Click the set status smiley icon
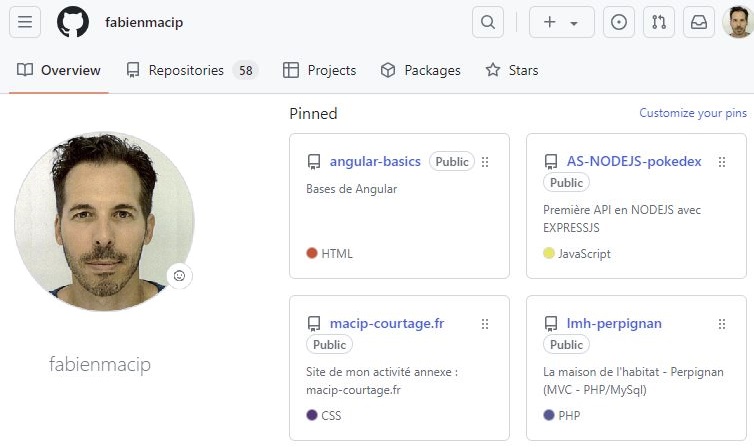The height and width of the screenshot is (448, 754). click(179, 275)
